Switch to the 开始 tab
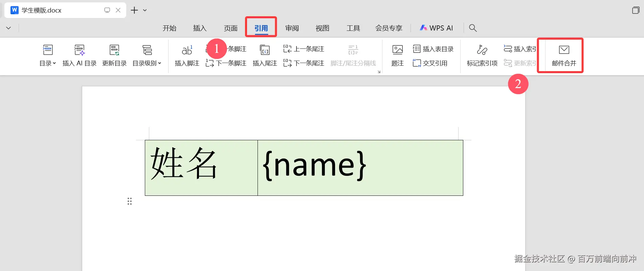Image resolution: width=644 pixels, height=271 pixels. tap(170, 28)
